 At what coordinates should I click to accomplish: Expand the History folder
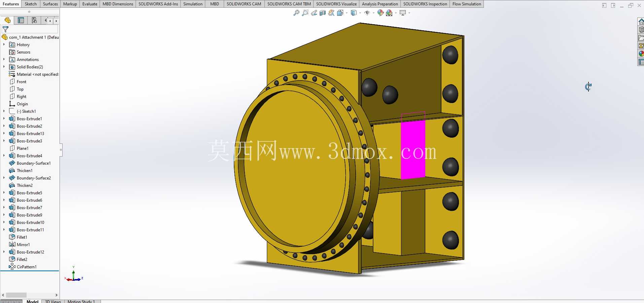point(4,44)
